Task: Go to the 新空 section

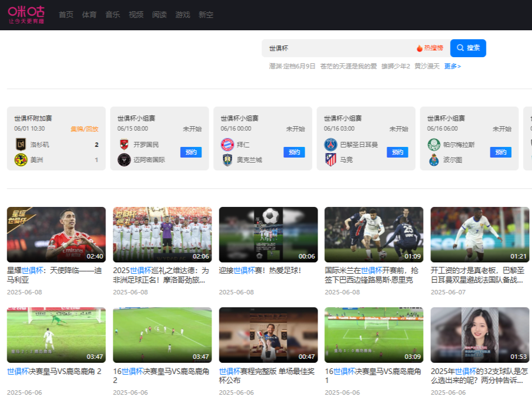Action: pyautogui.click(x=206, y=15)
